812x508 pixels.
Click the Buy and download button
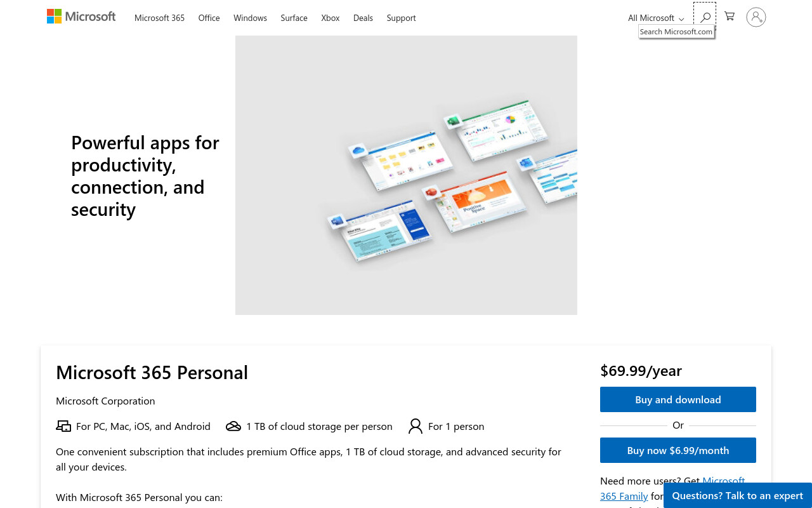pyautogui.click(x=678, y=399)
